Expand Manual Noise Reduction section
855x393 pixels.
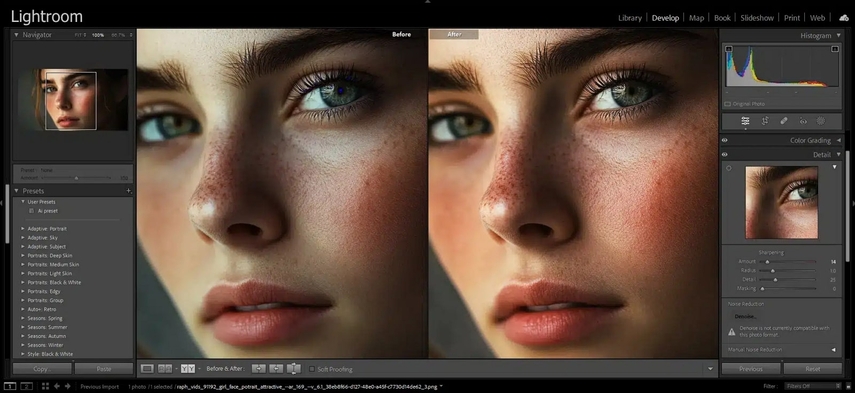pyautogui.click(x=834, y=349)
